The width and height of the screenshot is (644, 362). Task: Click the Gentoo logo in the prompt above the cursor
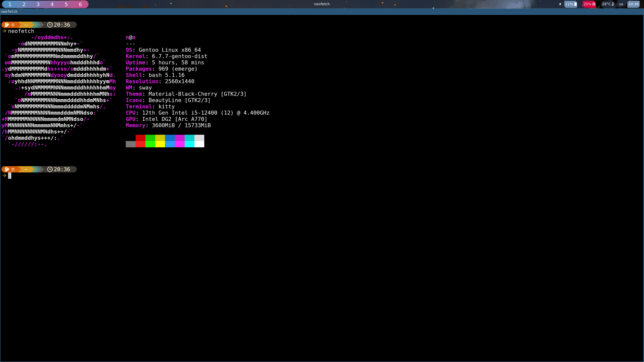point(7,169)
